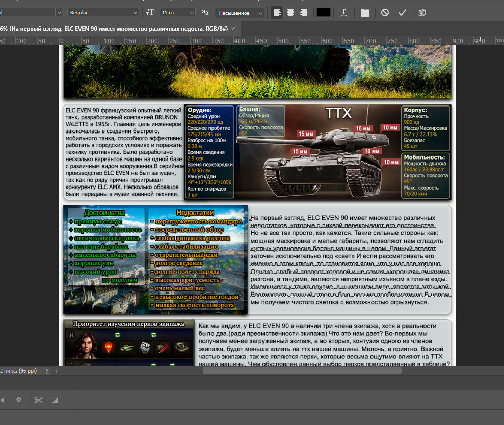Image resolution: width=504 pixels, height=425 pixels.
Task: Open the Regular font style dropdown
Action: pyautogui.click(x=103, y=13)
